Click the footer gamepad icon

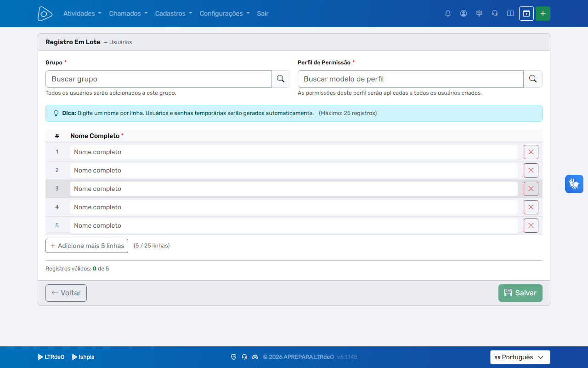(x=255, y=357)
